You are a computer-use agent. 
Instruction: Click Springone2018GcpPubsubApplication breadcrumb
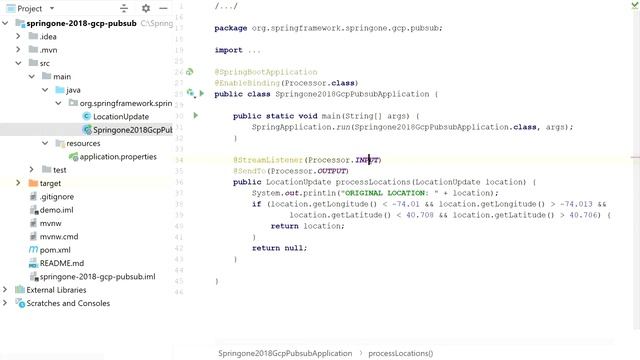coord(285,353)
